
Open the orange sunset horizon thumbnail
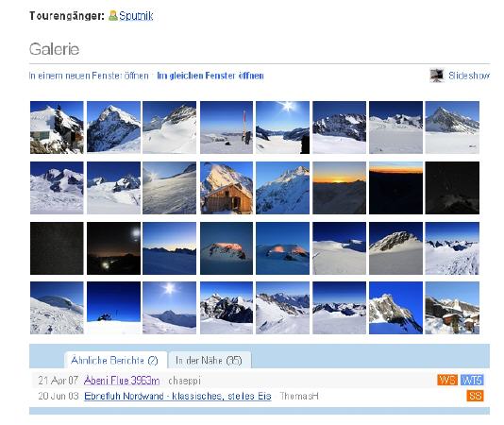coord(339,188)
